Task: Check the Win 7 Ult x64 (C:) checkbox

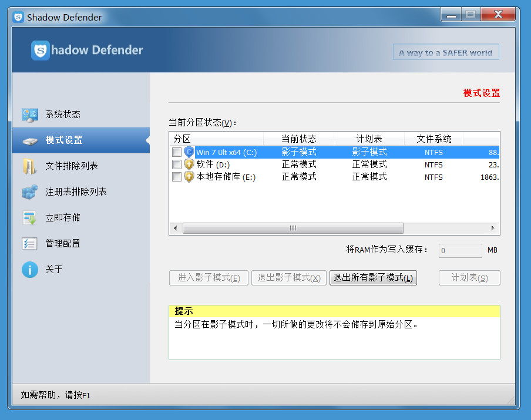Action: 177,152
